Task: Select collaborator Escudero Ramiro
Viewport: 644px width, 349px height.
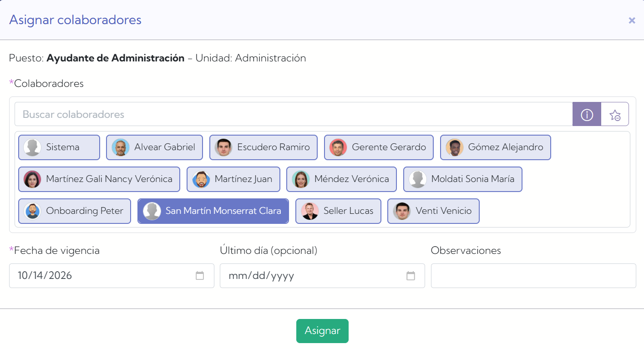Action: point(264,147)
